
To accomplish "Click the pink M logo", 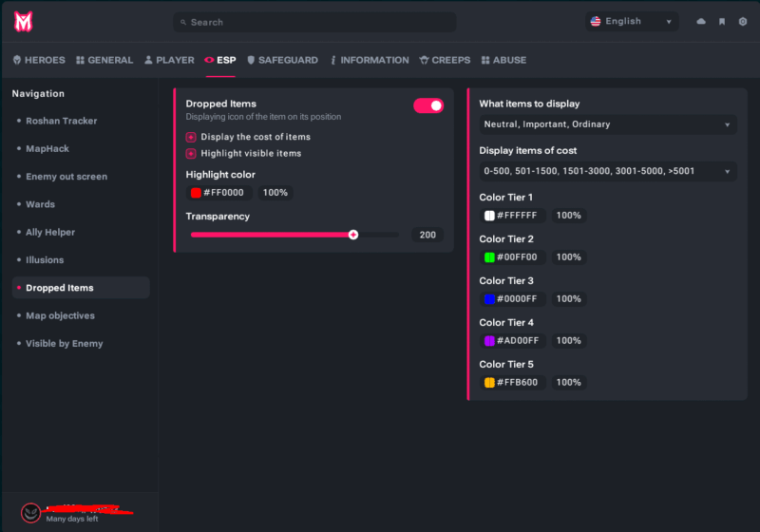I will point(23,22).
